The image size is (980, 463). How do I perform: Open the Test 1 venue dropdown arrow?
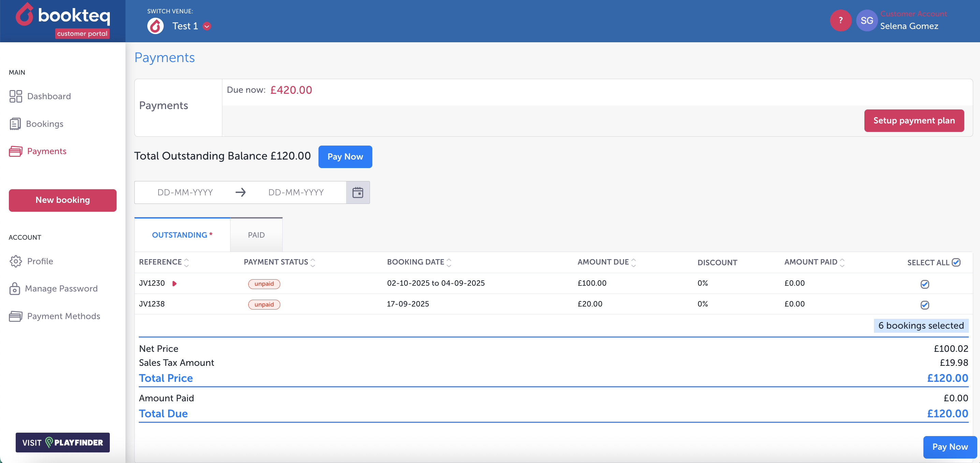pos(207,26)
